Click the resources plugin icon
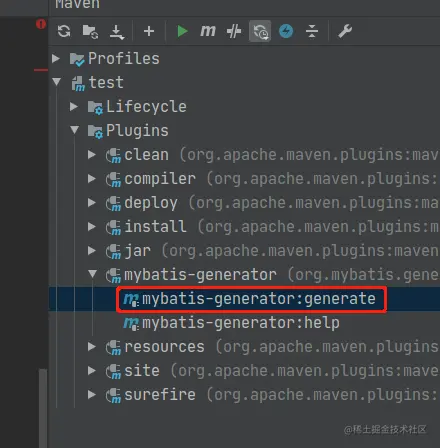Viewport: 440px width, 448px height. (x=114, y=348)
